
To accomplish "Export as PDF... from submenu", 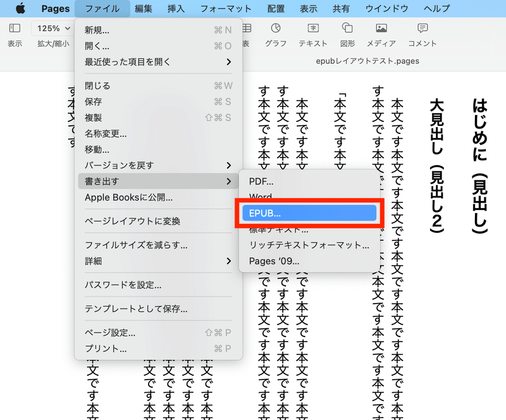I will click(x=309, y=182).
